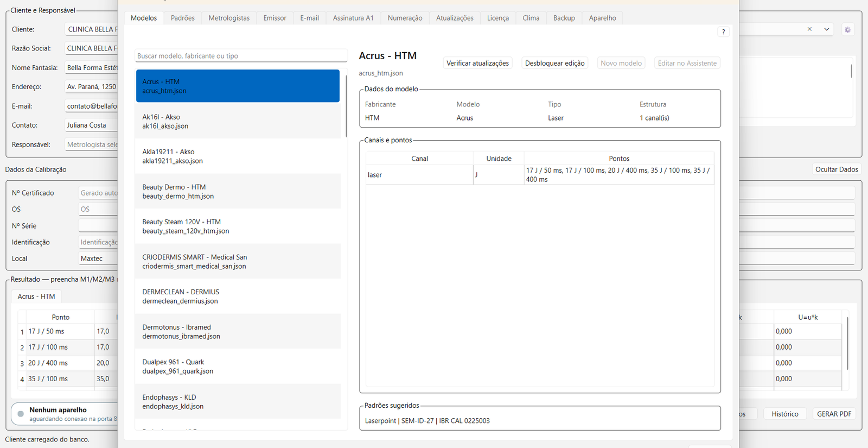The height and width of the screenshot is (448, 868).
Task: Click the Nº Série input field
Action: tap(98, 226)
